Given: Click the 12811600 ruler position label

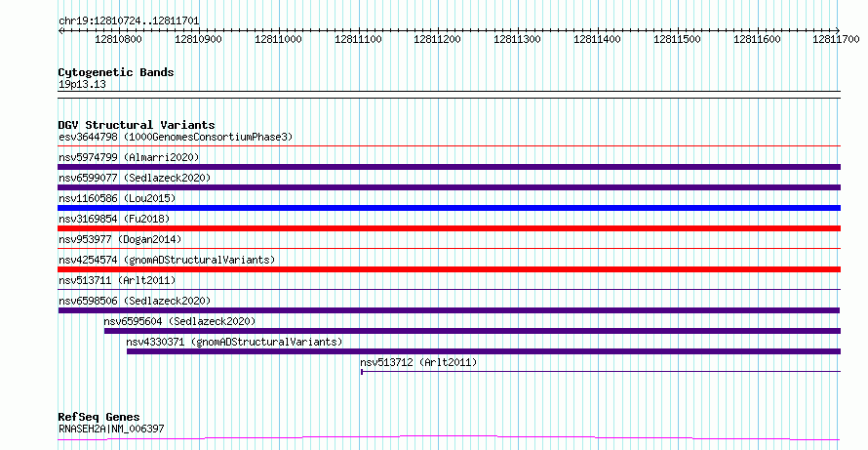Looking at the screenshot, I should 757,39.
